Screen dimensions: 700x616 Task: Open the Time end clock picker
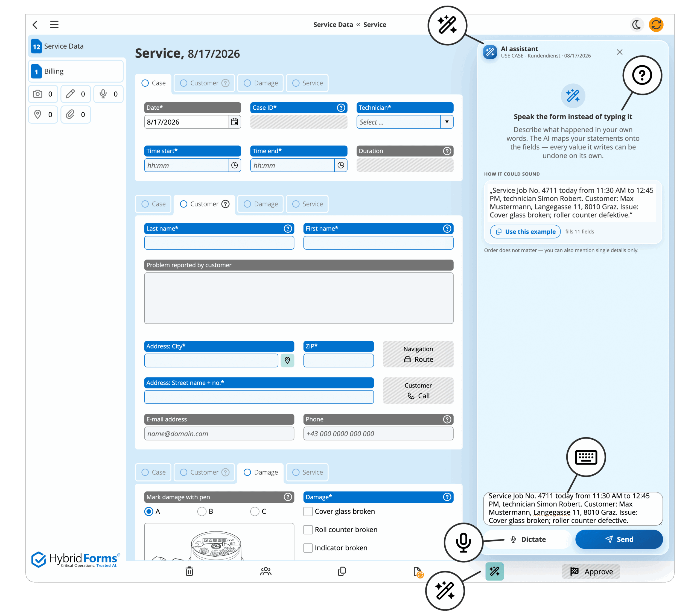pos(341,165)
